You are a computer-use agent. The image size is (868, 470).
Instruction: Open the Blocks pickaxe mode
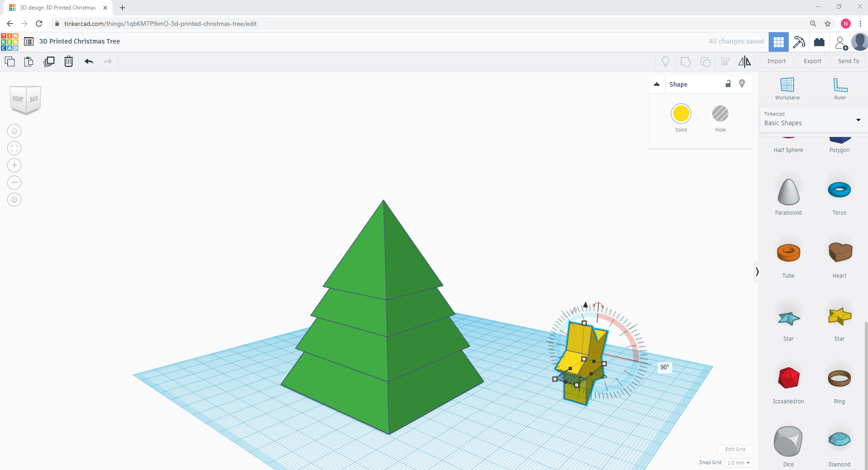(799, 42)
